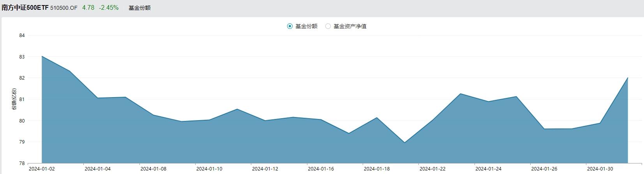The image size is (644, 174).
Task: Select the 基金份额 radio button
Action: tap(290, 26)
